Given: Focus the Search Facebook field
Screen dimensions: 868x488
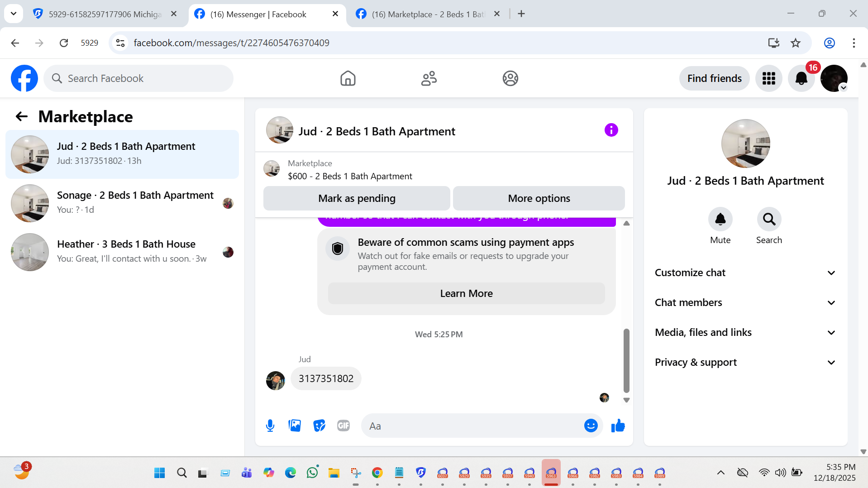Looking at the screenshot, I should tap(138, 78).
